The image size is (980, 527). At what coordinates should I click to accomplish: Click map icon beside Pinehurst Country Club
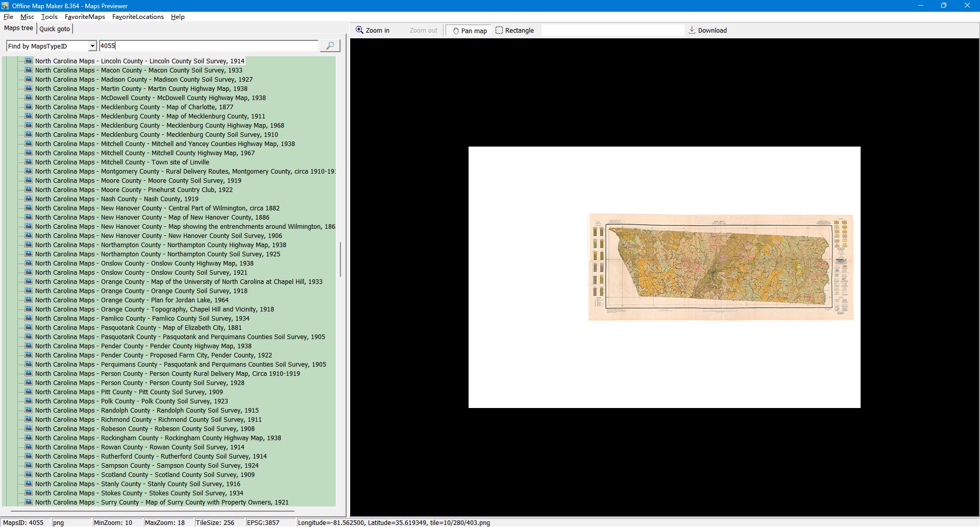tap(29, 189)
